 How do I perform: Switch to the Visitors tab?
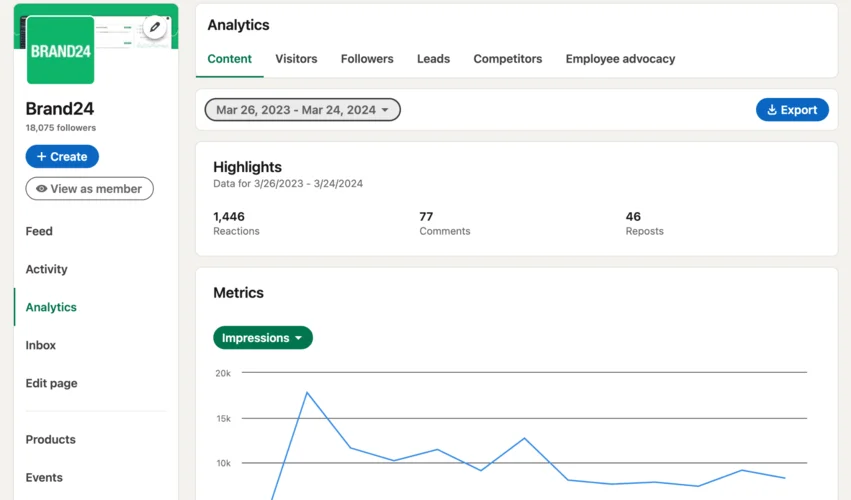[296, 59]
